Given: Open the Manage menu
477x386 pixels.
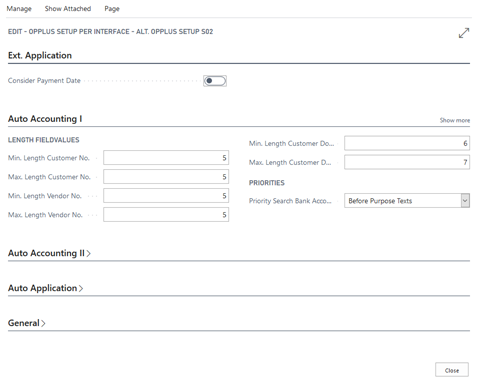Looking at the screenshot, I should click(x=19, y=9).
